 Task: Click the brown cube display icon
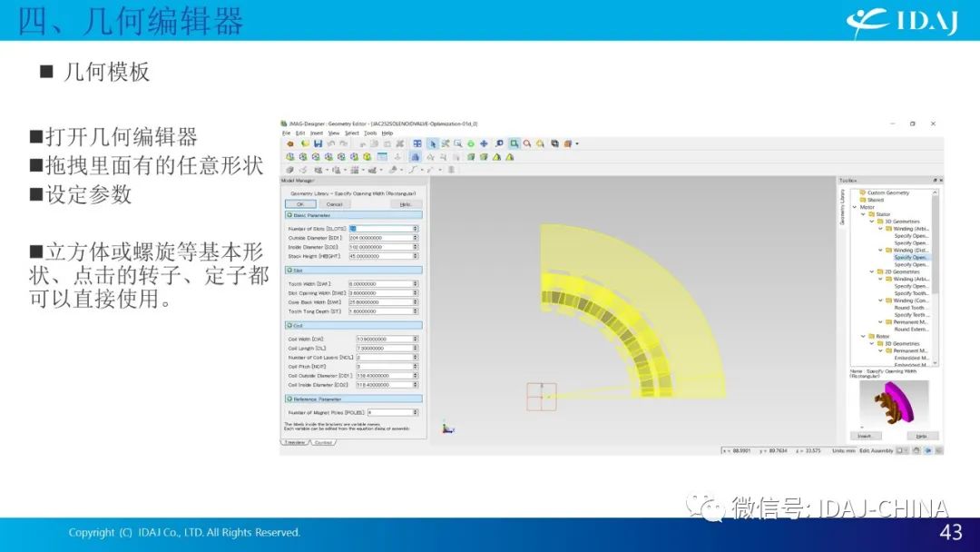pyautogui.click(x=567, y=143)
